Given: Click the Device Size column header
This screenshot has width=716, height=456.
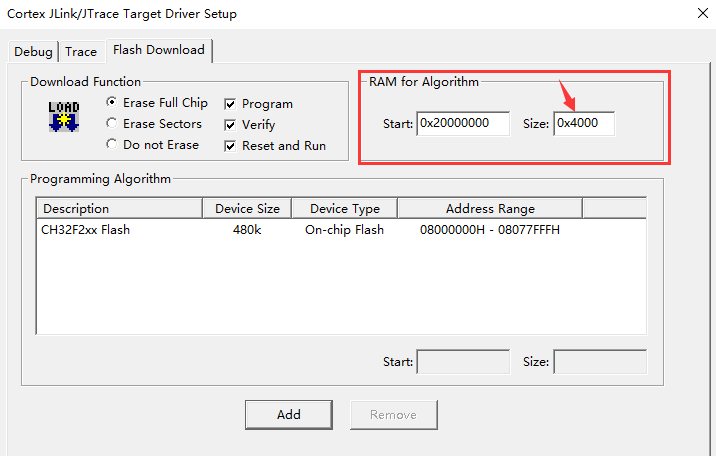Looking at the screenshot, I should point(247,208).
